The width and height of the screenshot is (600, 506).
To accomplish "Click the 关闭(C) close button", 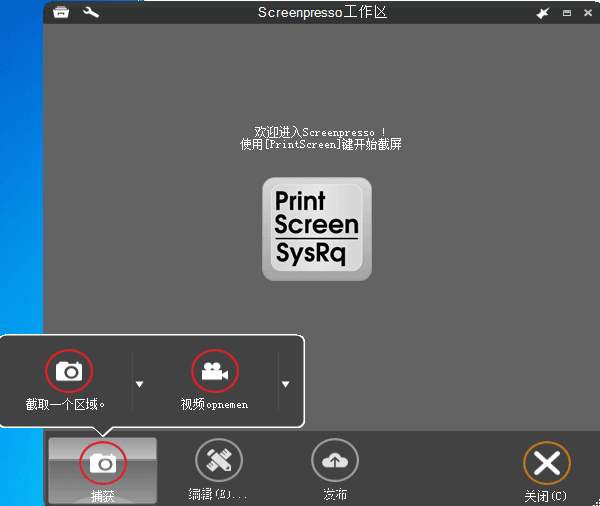I will [x=547, y=472].
